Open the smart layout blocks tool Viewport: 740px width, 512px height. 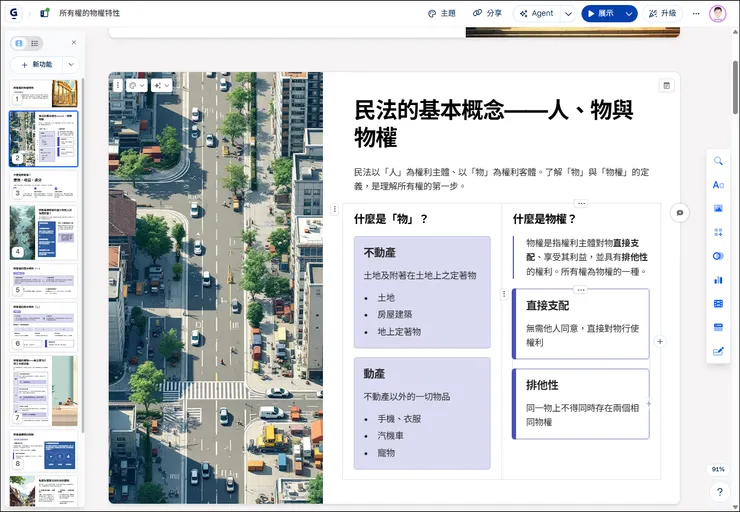pos(718,232)
